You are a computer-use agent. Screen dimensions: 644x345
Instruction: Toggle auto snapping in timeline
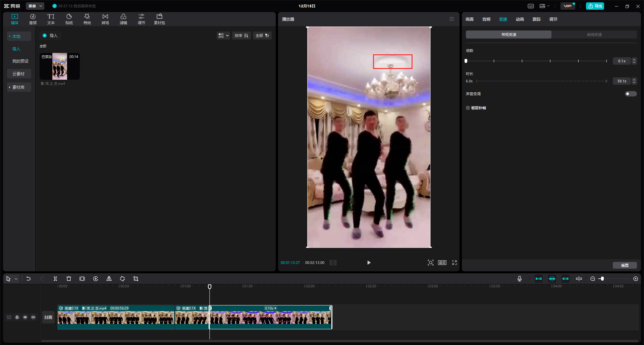552,279
